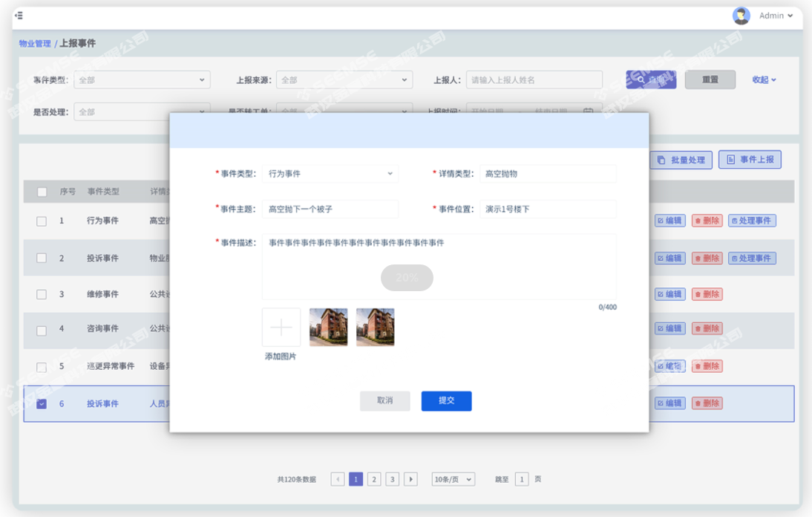Click 提交 to submit the event
Image resolution: width=812 pixels, height=517 pixels.
tap(446, 401)
